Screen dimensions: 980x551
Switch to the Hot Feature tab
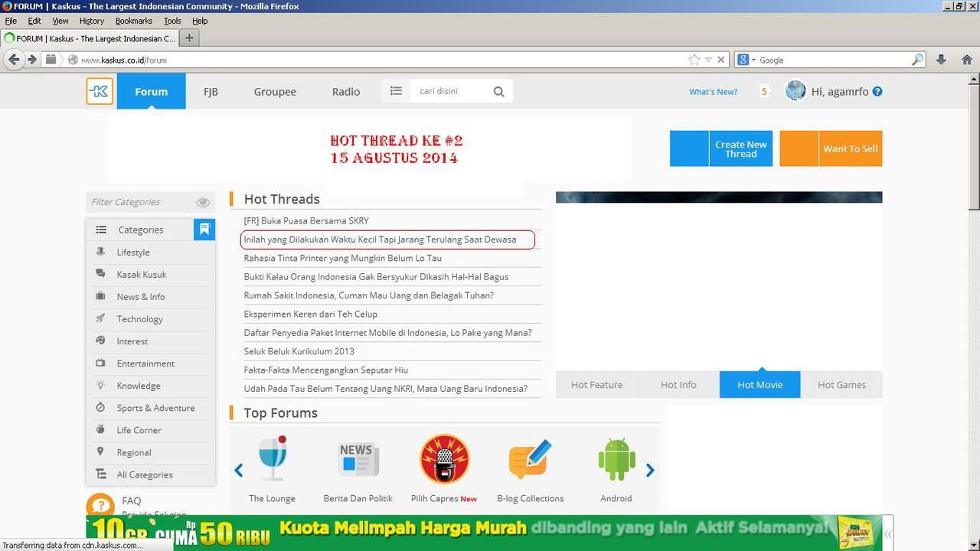596,384
